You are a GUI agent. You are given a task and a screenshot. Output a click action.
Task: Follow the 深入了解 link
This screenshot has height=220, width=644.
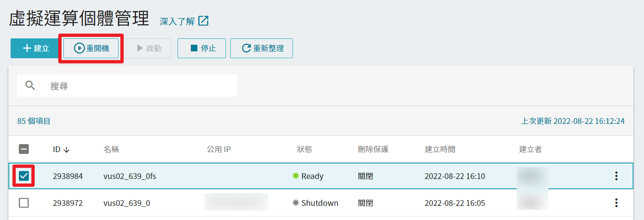click(177, 21)
